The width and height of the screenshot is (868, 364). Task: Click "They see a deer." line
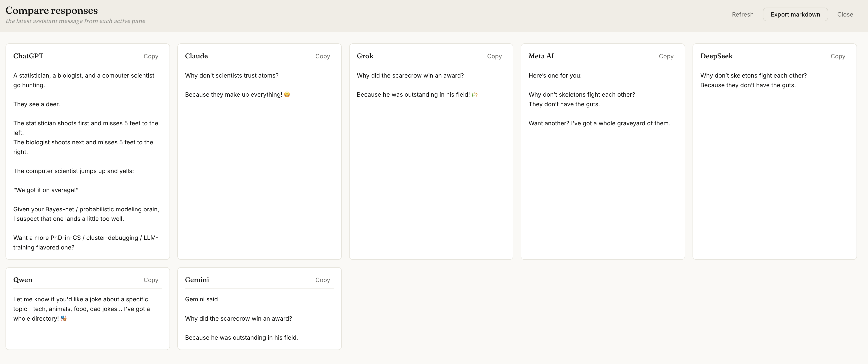pyautogui.click(x=37, y=104)
